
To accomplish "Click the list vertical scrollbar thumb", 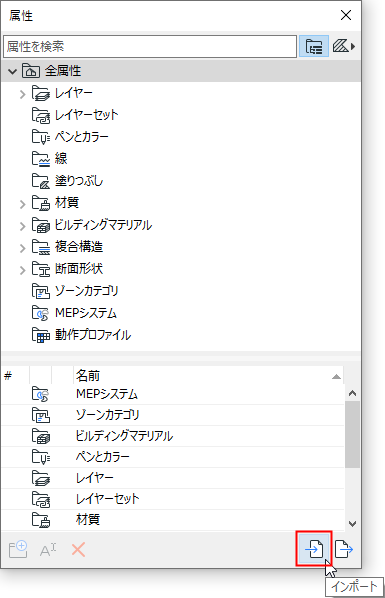I will tap(353, 434).
